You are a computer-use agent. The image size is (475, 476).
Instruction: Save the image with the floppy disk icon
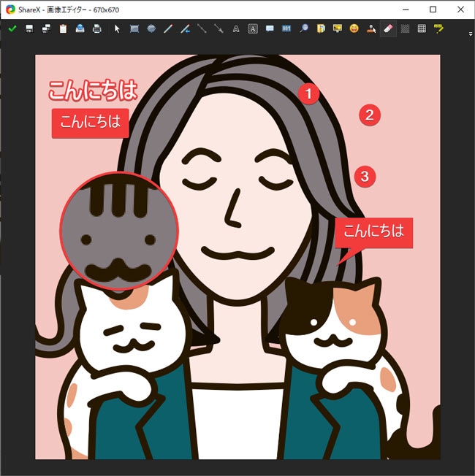point(29,29)
